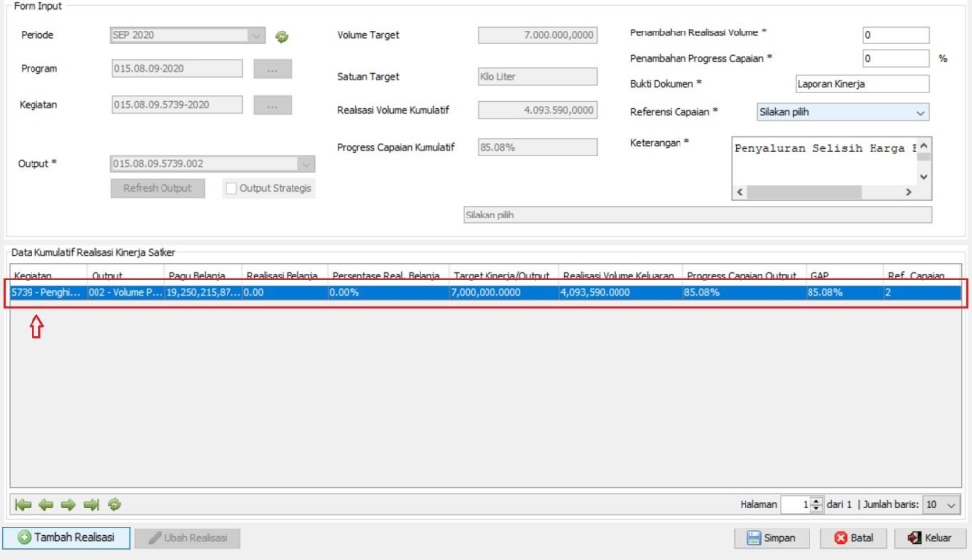This screenshot has width=972, height=560.
Task: Go to previous page arrow
Action: (45, 504)
